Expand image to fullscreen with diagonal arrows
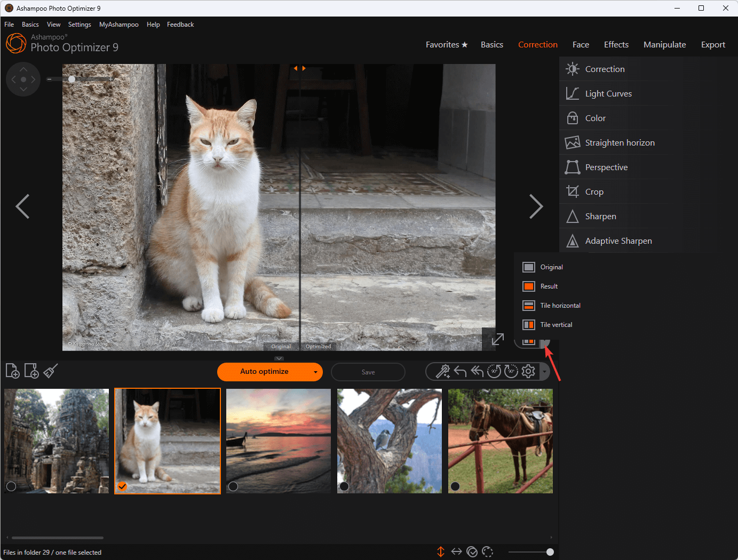Viewport: 738px width, 560px height. [x=497, y=339]
